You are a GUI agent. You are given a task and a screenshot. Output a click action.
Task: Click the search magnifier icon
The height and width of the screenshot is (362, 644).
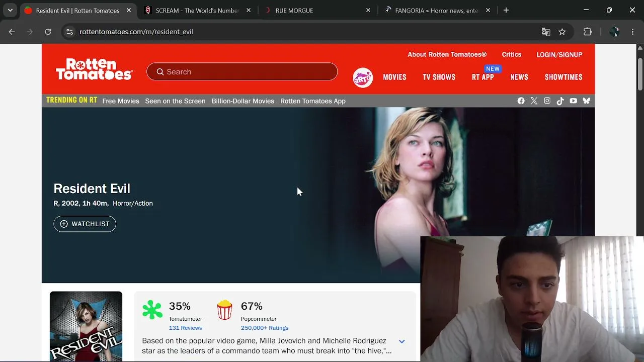(160, 72)
